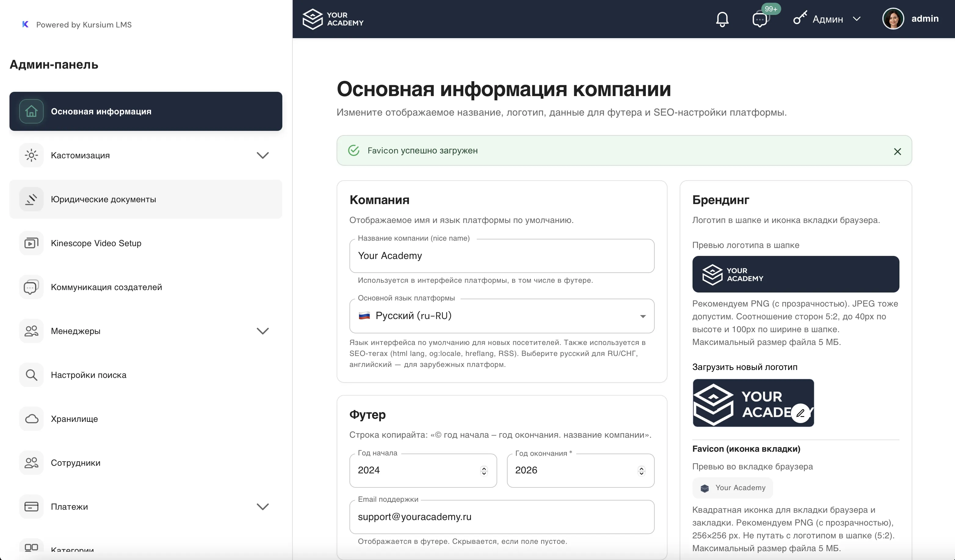Expand the Менеджеры section chevron

point(262,331)
